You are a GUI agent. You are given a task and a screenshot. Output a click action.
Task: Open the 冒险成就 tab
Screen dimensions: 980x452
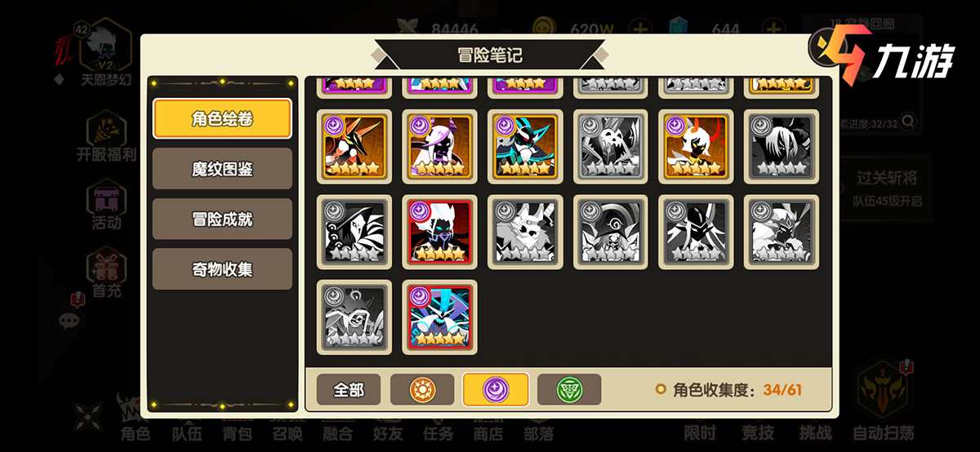click(222, 219)
